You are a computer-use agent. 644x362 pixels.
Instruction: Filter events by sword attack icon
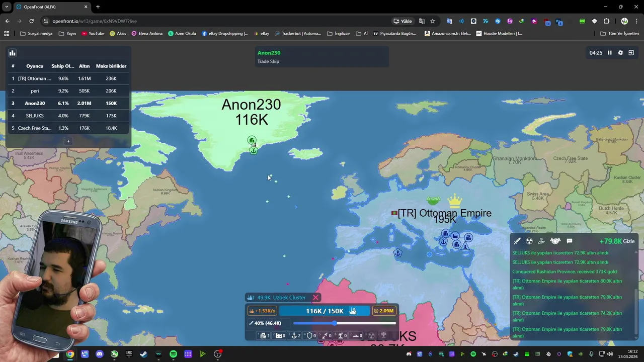(517, 241)
